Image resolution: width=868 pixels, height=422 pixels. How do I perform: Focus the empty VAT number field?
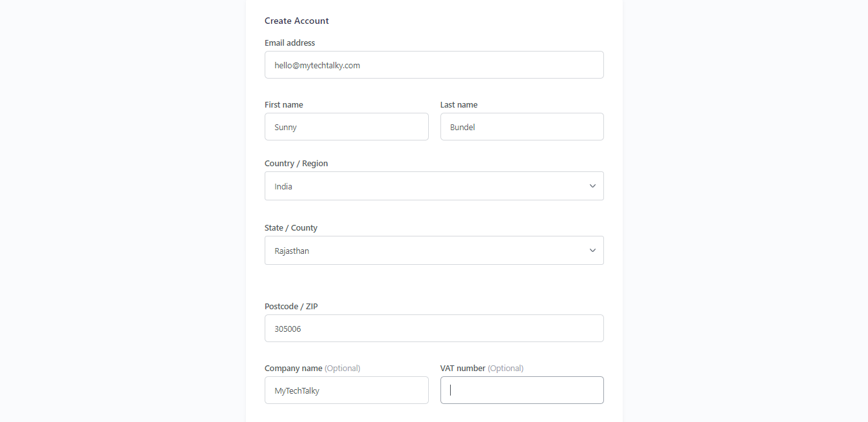point(522,390)
